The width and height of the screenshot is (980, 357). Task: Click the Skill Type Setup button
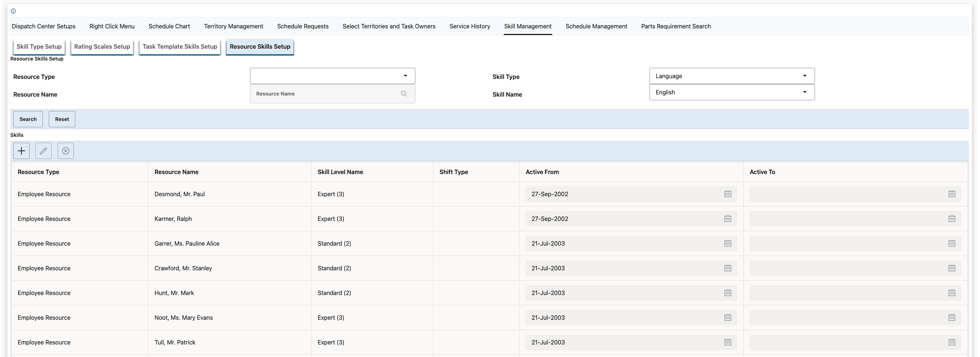pyautogui.click(x=39, y=47)
